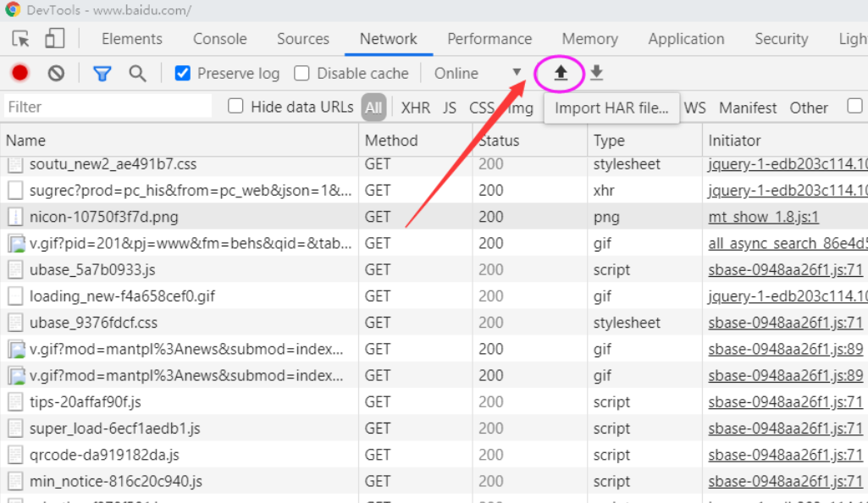Enable the Disable cache checkbox
Image resolution: width=868 pixels, height=503 pixels.
[x=301, y=73]
